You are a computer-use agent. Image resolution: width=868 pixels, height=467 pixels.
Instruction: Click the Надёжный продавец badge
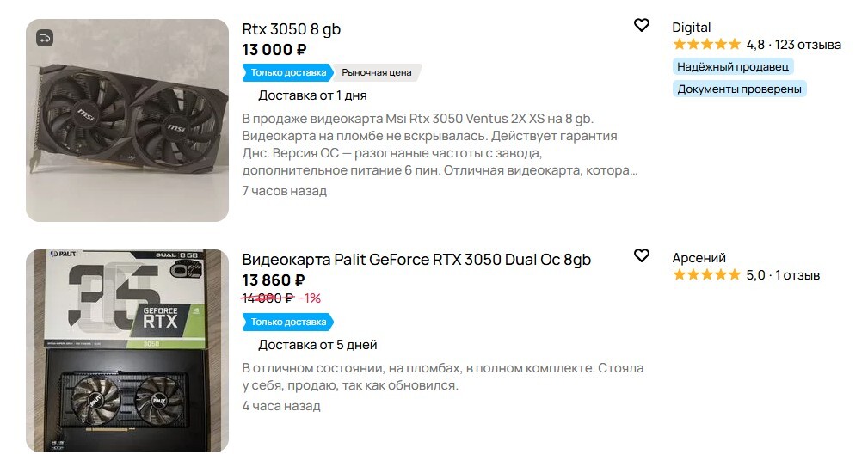click(732, 66)
